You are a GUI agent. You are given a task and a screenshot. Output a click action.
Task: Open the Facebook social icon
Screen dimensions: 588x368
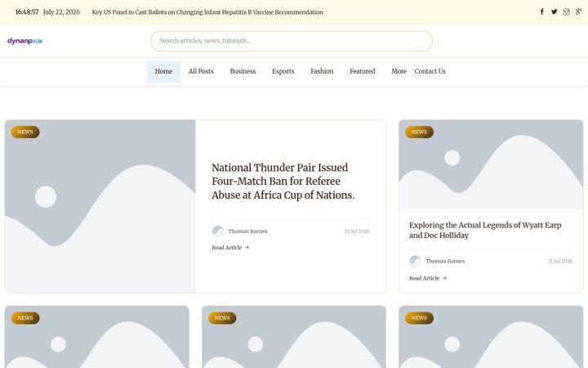pyautogui.click(x=542, y=11)
